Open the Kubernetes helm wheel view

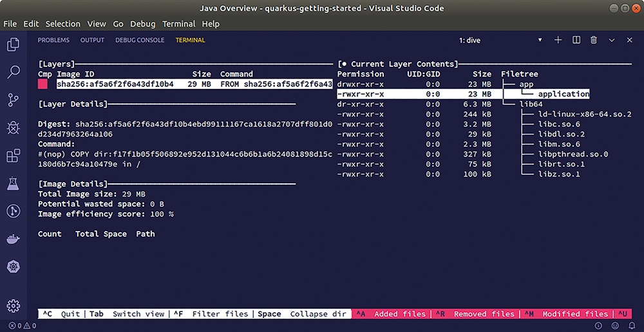click(x=13, y=267)
